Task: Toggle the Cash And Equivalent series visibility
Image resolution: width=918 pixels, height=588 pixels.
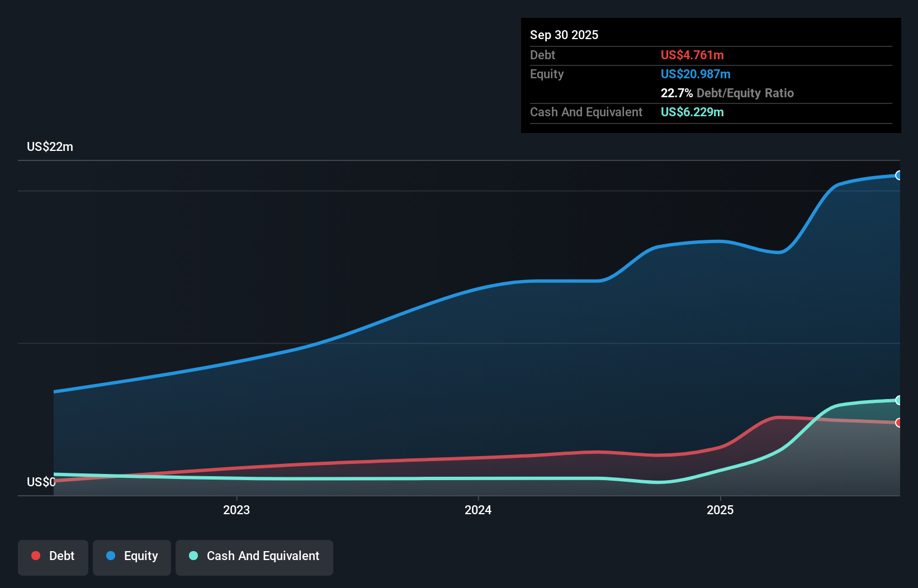Action: click(254, 557)
